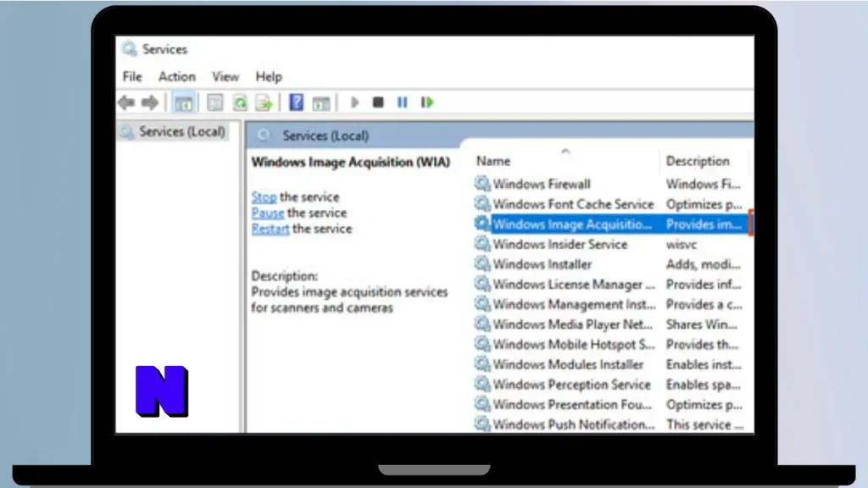The width and height of the screenshot is (868, 488).
Task: Select Windows License Manager service name
Action: [x=574, y=285]
